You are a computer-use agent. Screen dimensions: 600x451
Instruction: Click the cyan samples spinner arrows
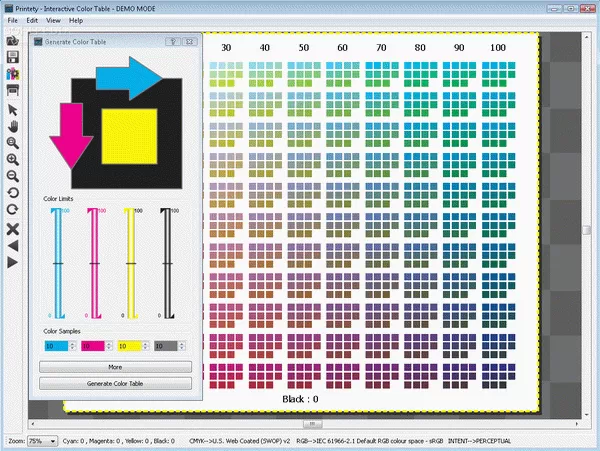pyautogui.click(x=73, y=346)
